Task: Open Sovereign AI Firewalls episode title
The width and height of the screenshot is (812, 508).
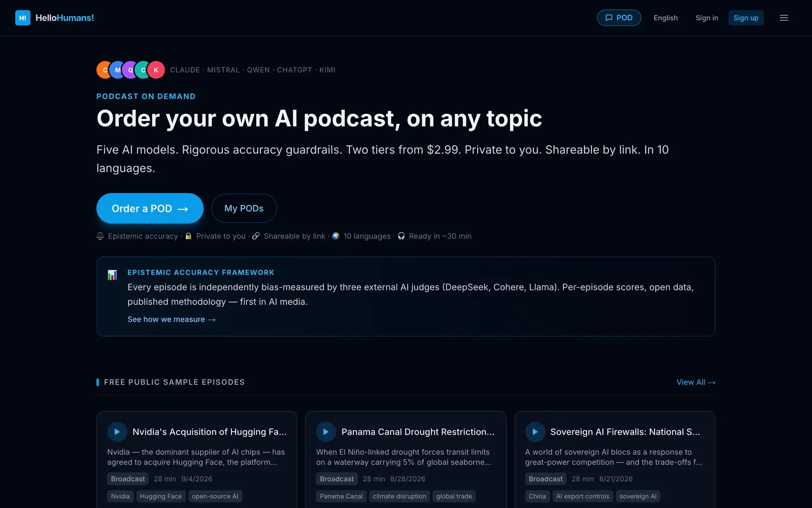Action: (625, 432)
